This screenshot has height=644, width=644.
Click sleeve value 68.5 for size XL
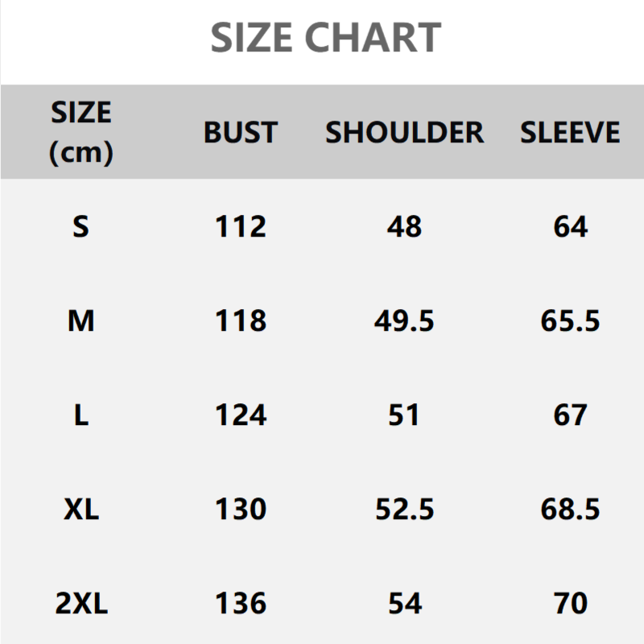(570, 510)
